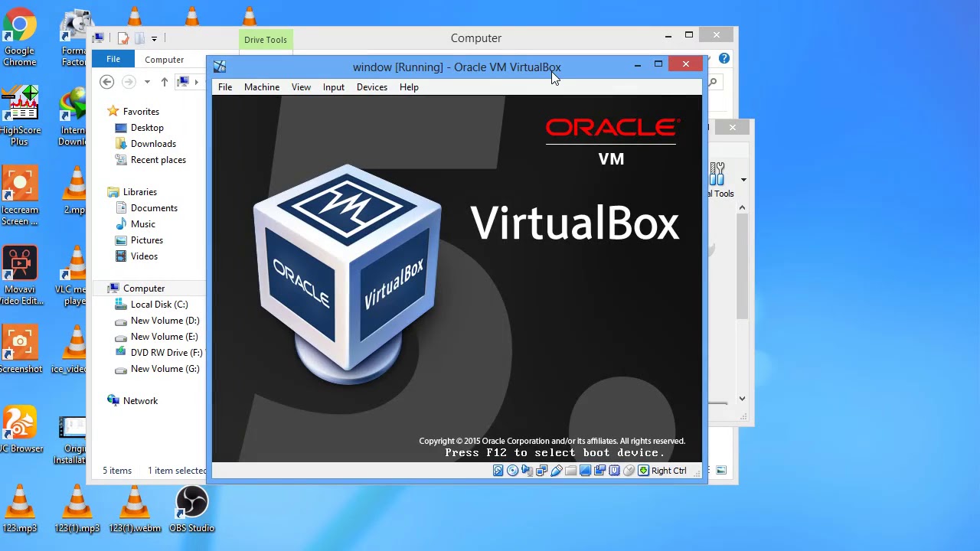The image size is (980, 551).
Task: Select Libraries in navigation pane
Action: (140, 192)
